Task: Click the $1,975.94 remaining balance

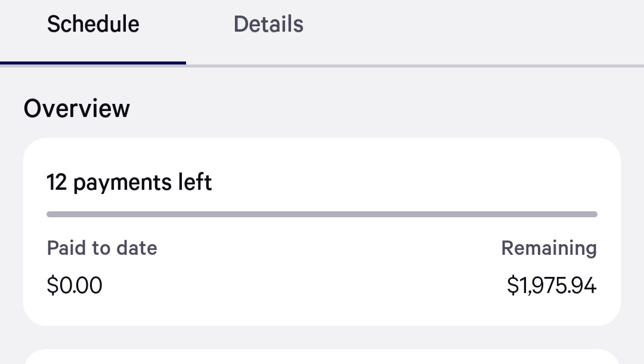Action: [552, 286]
